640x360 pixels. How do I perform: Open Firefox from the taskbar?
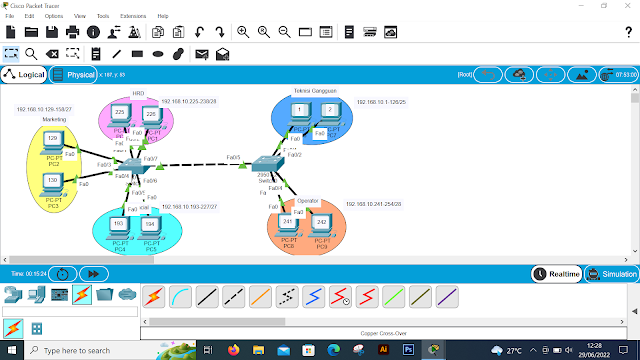click(233, 350)
